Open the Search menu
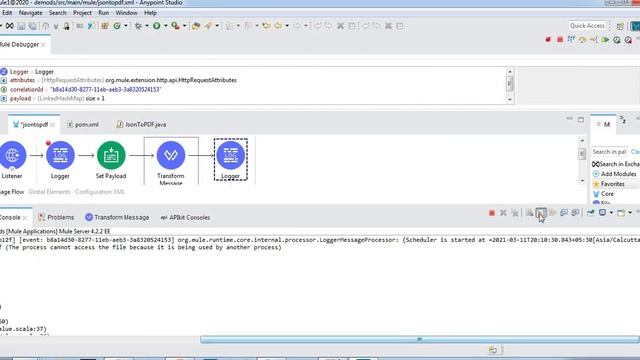640x360 pixels. point(58,13)
